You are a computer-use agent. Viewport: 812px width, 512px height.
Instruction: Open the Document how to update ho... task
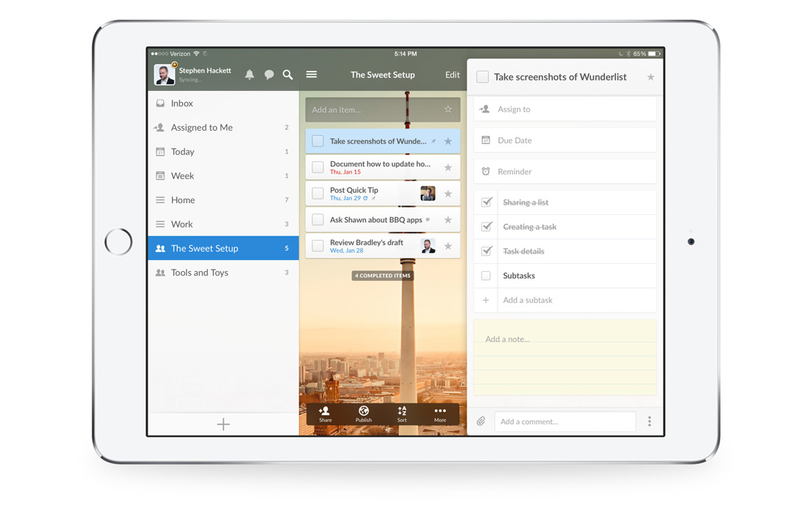(382, 167)
